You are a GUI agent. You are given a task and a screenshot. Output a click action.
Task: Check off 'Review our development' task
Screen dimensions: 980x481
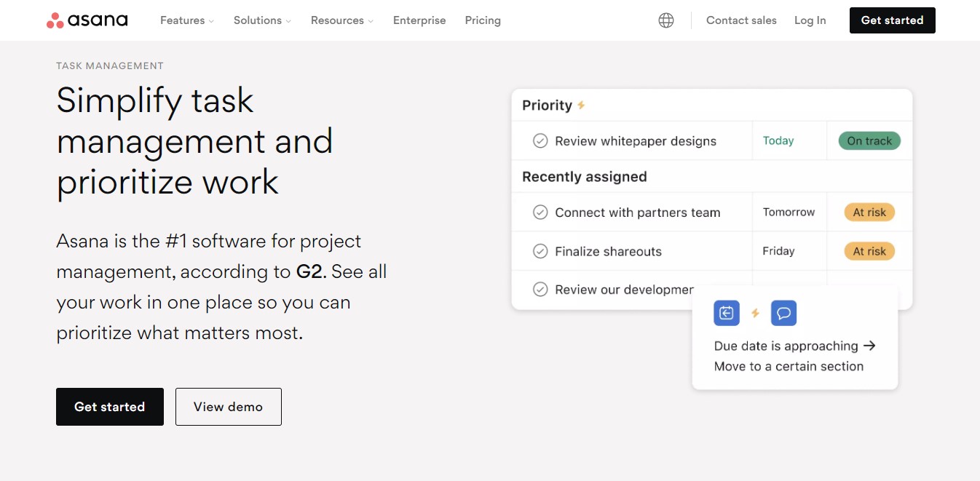(540, 290)
